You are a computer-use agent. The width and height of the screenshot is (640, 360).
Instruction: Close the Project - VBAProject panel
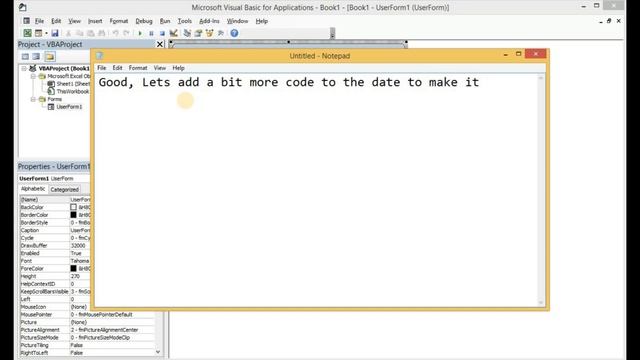[x=160, y=44]
